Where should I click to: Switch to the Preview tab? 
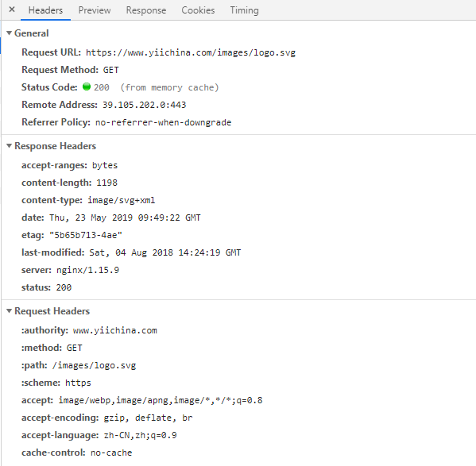pos(95,10)
